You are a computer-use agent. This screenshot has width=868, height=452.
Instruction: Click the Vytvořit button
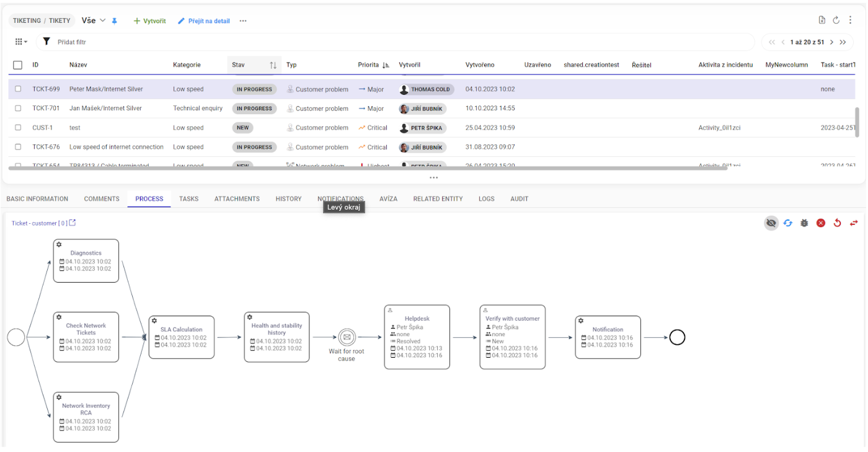click(x=150, y=21)
